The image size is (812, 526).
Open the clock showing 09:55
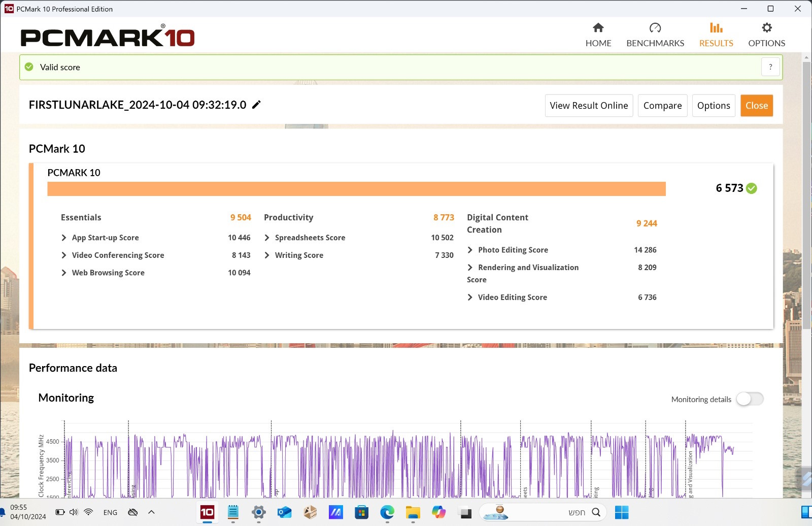click(x=28, y=512)
